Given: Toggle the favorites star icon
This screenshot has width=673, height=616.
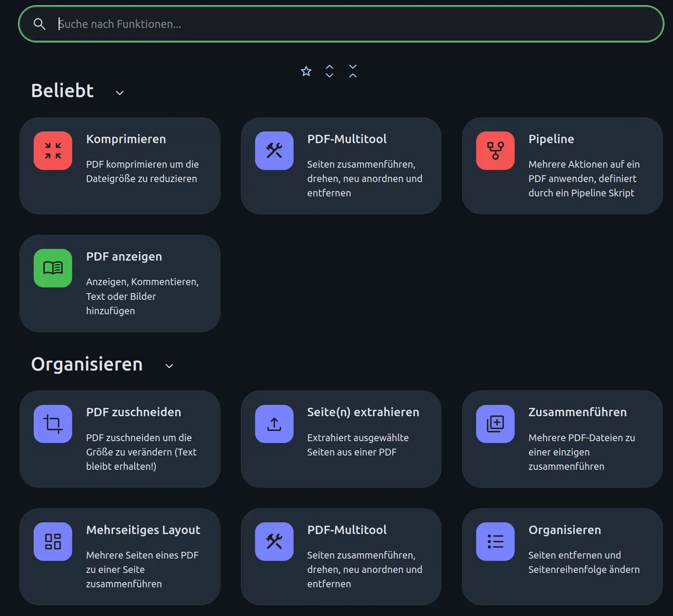Looking at the screenshot, I should point(306,71).
